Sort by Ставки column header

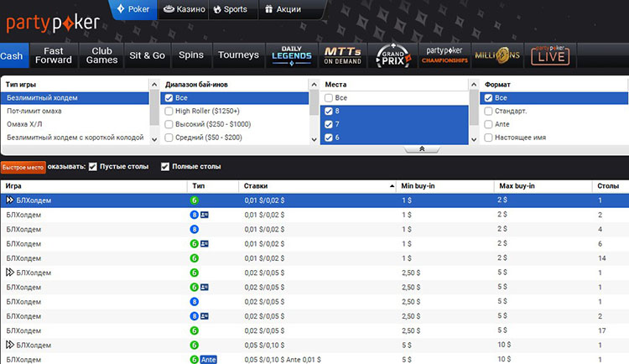[x=318, y=186]
